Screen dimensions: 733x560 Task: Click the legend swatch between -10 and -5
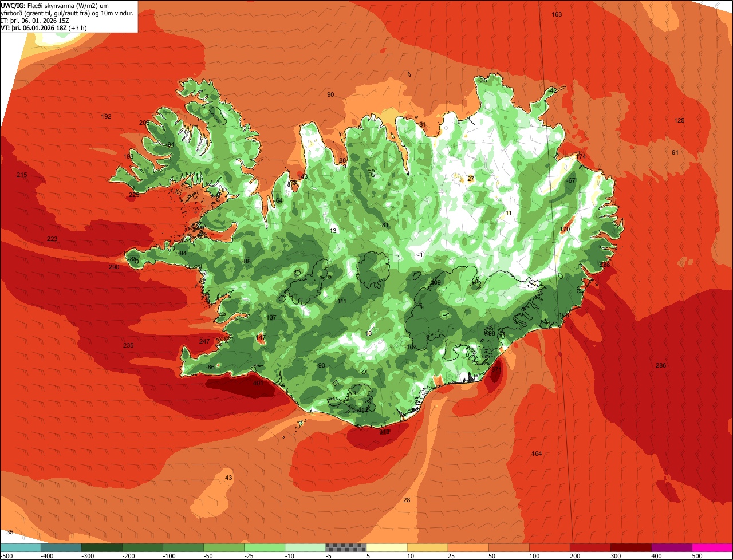[305, 547]
